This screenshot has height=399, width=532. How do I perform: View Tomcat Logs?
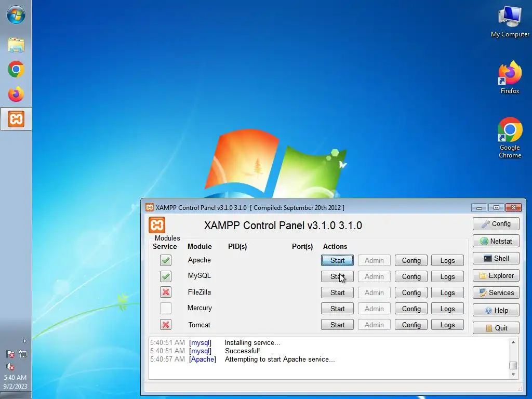coord(447,325)
